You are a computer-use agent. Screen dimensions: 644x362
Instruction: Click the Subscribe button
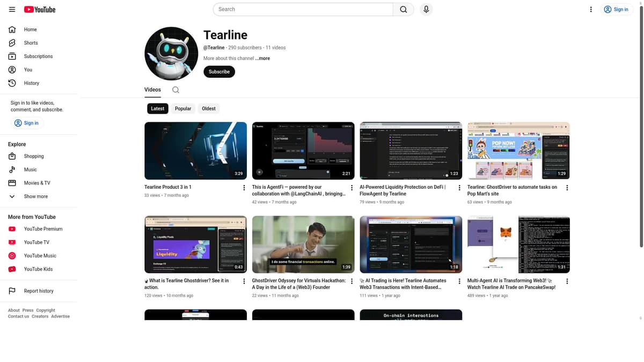219,71
